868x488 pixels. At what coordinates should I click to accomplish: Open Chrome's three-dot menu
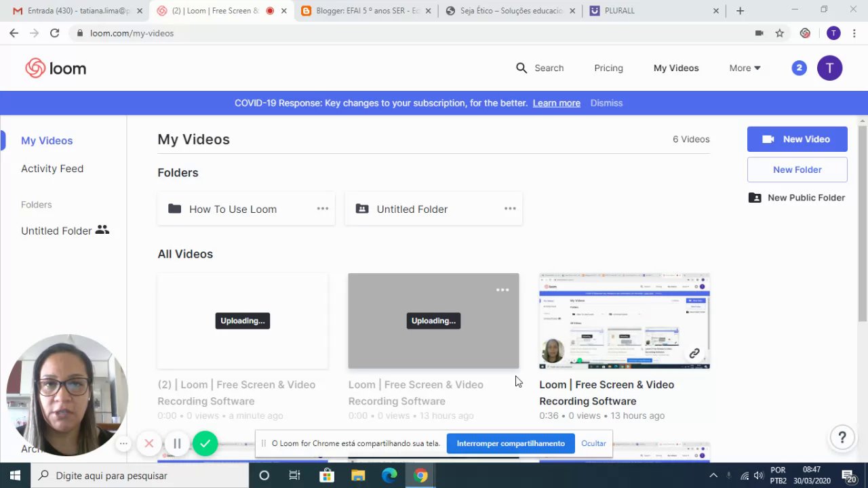(854, 33)
